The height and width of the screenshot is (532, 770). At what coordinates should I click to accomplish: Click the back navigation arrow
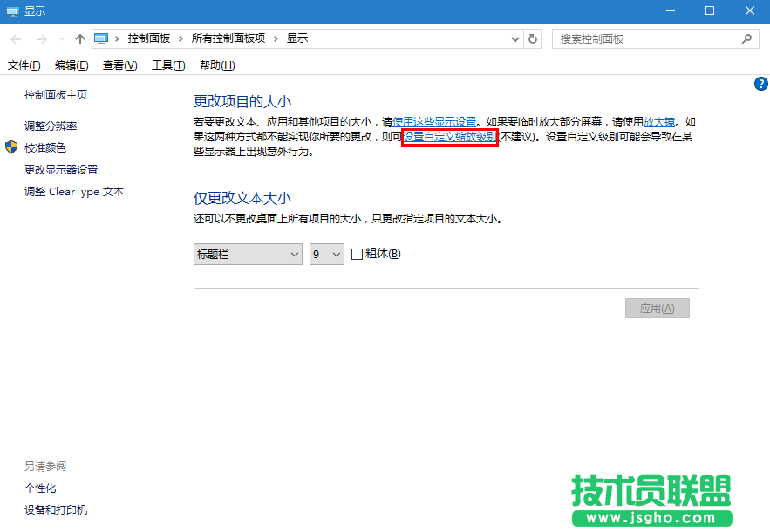click(x=15, y=38)
